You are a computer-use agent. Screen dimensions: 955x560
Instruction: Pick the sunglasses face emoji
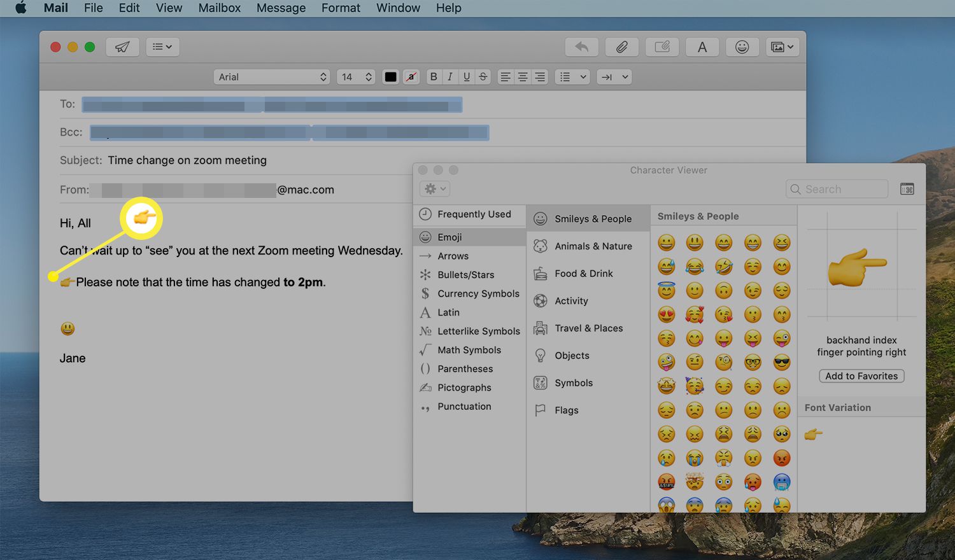(x=782, y=362)
